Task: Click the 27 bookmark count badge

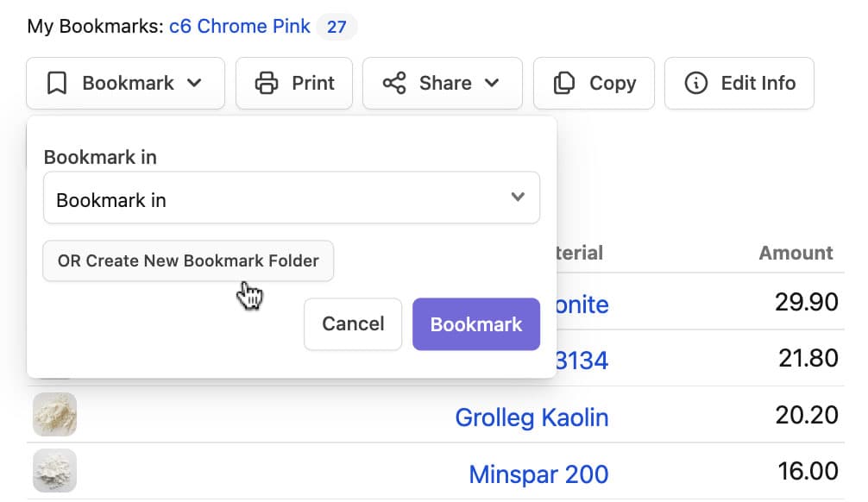Action: coord(337,26)
